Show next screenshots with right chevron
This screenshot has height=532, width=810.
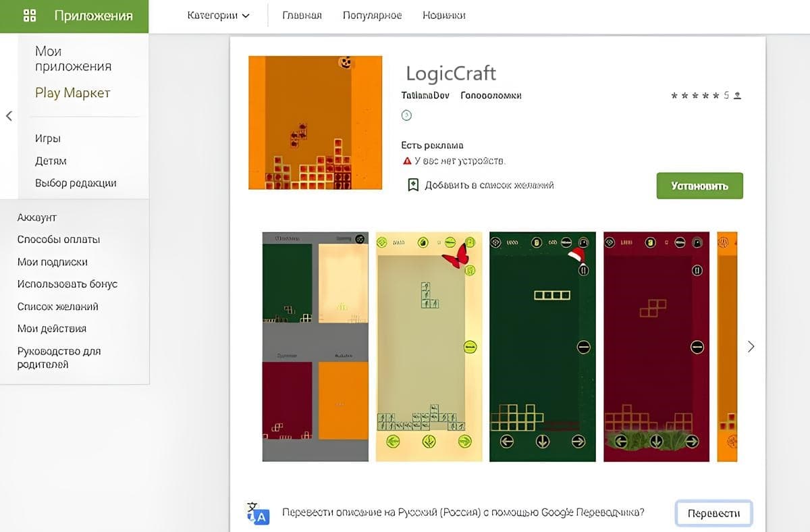click(x=751, y=346)
